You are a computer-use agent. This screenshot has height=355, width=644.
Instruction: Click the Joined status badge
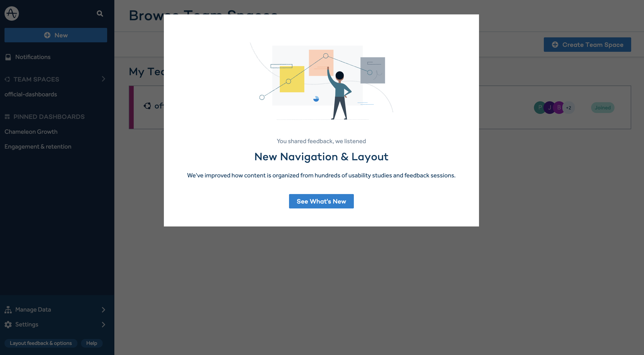click(603, 108)
